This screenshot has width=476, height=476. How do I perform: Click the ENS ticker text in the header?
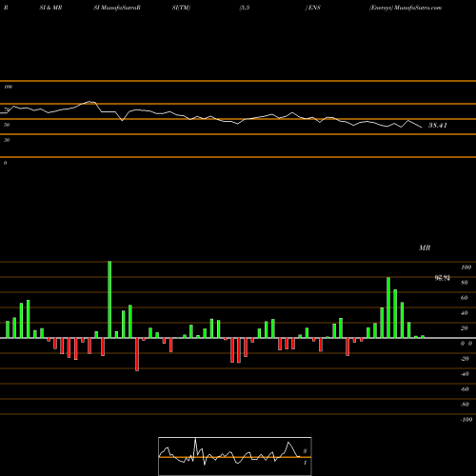tap(314, 8)
